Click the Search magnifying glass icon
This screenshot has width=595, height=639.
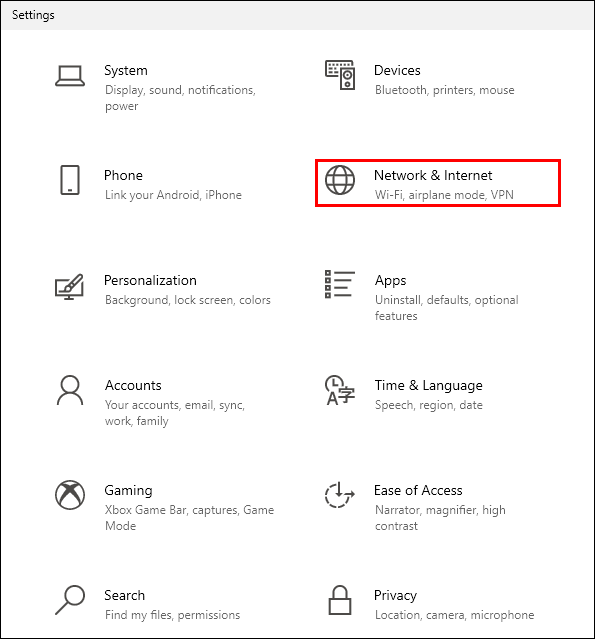click(70, 600)
